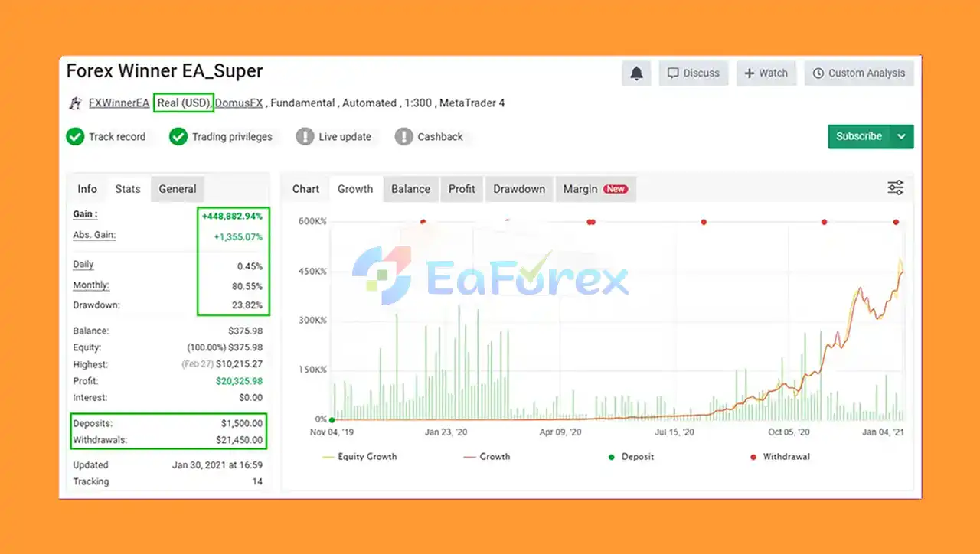Click the +448,882.94% gain value
980x554 pixels.
coord(232,217)
